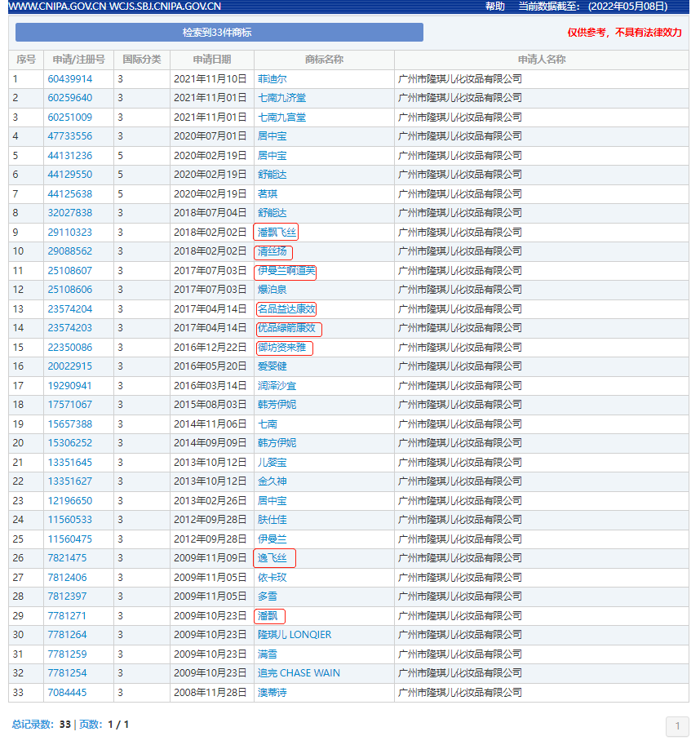The width and height of the screenshot is (700, 745).
Task: Open registration number 7821475
Action: point(67,558)
